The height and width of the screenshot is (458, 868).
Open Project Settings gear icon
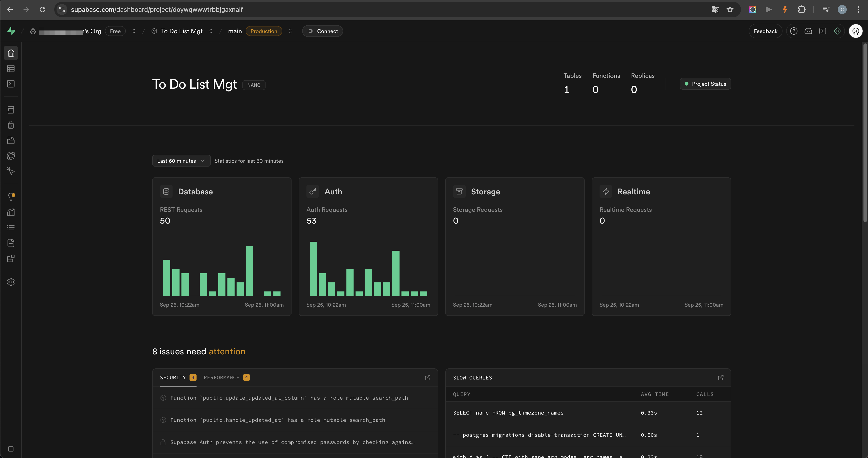tap(11, 282)
